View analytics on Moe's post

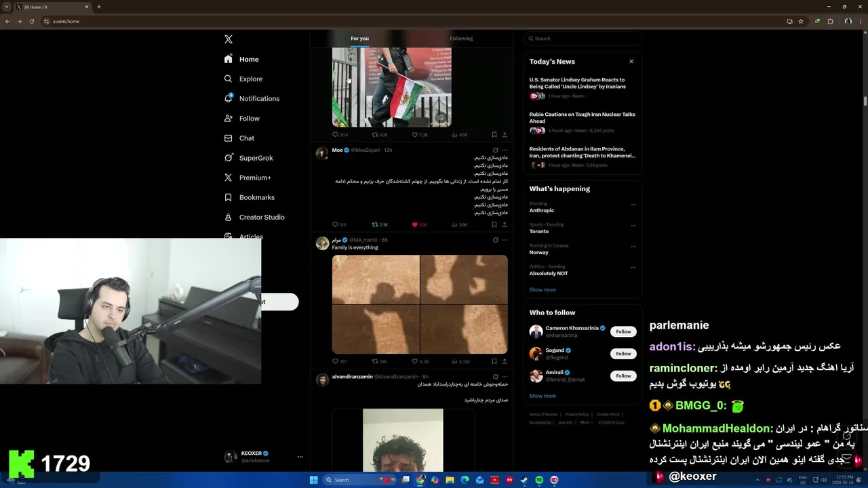click(x=460, y=224)
